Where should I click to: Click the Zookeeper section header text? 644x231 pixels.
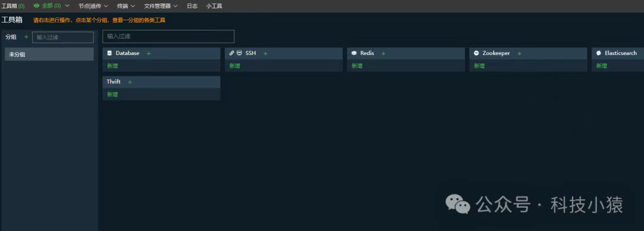tap(496, 54)
